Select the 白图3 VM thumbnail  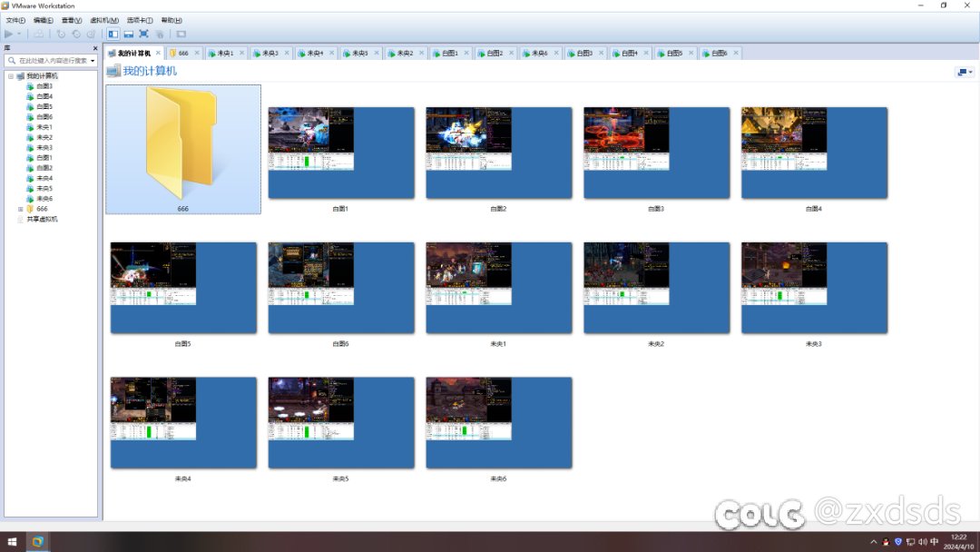[656, 153]
